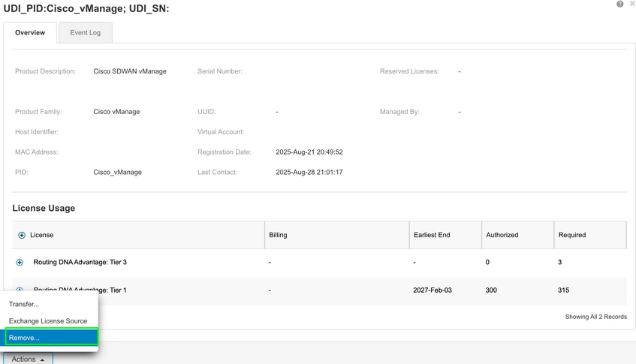This screenshot has height=364, width=636.
Task: Click the Routing DNA Advantage: Tier 3 text
Action: [80, 262]
